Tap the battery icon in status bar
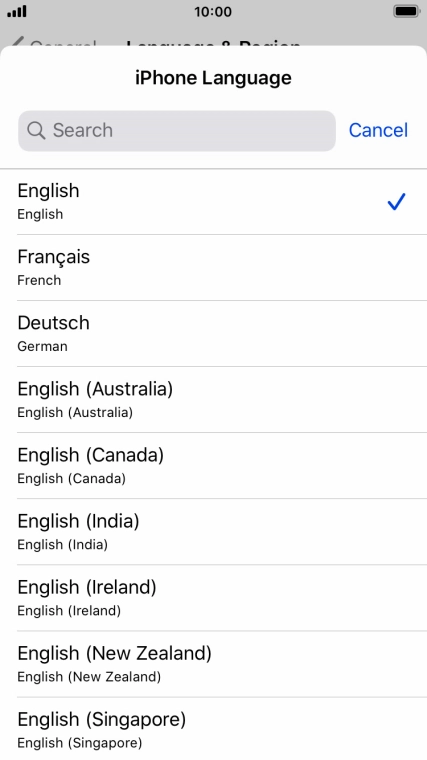The height and width of the screenshot is (760, 427). coord(406,11)
